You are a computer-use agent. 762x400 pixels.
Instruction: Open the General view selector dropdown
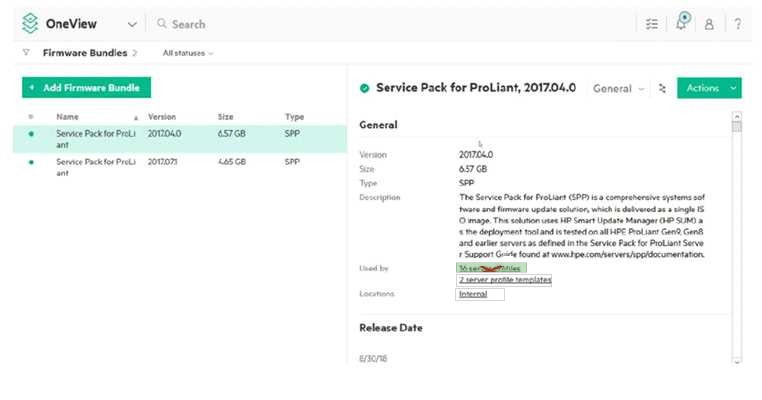(x=618, y=88)
